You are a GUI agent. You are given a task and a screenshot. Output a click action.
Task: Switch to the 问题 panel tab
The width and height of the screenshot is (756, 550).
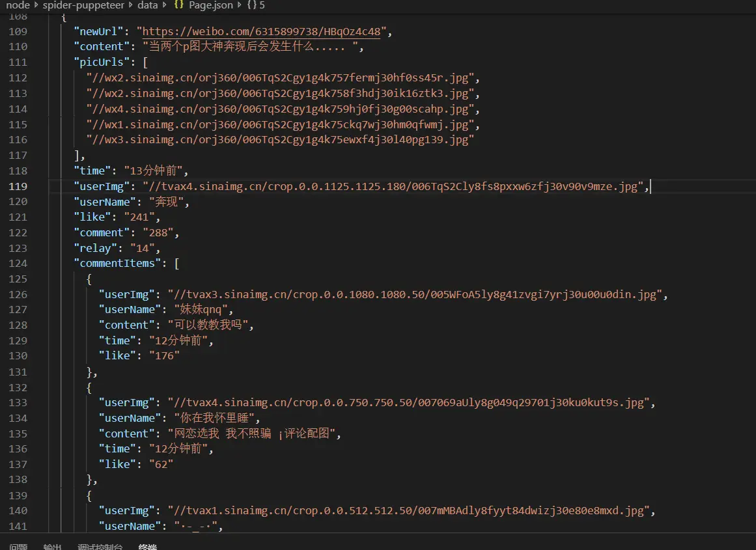pyautogui.click(x=18, y=546)
